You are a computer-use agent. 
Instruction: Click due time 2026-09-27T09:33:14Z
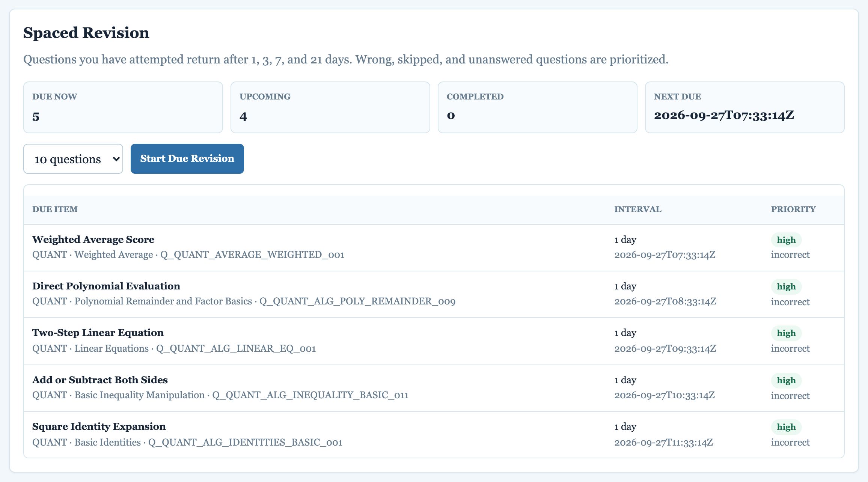click(665, 349)
